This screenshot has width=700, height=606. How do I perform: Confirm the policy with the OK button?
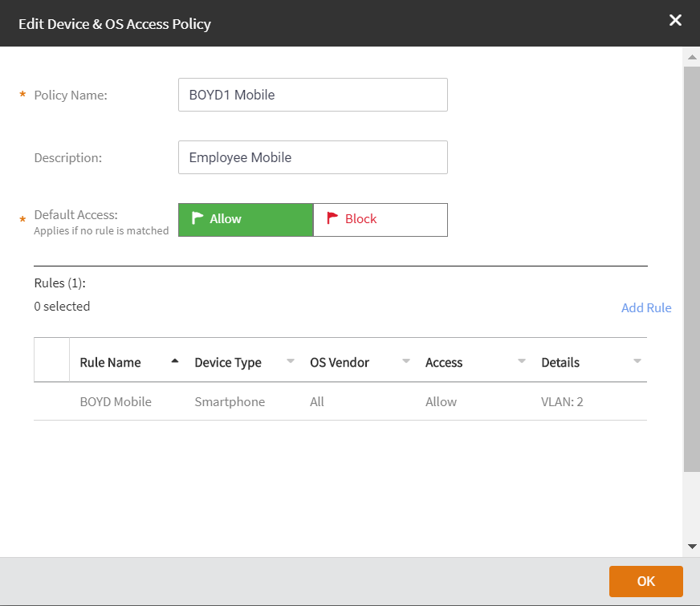[645, 581]
